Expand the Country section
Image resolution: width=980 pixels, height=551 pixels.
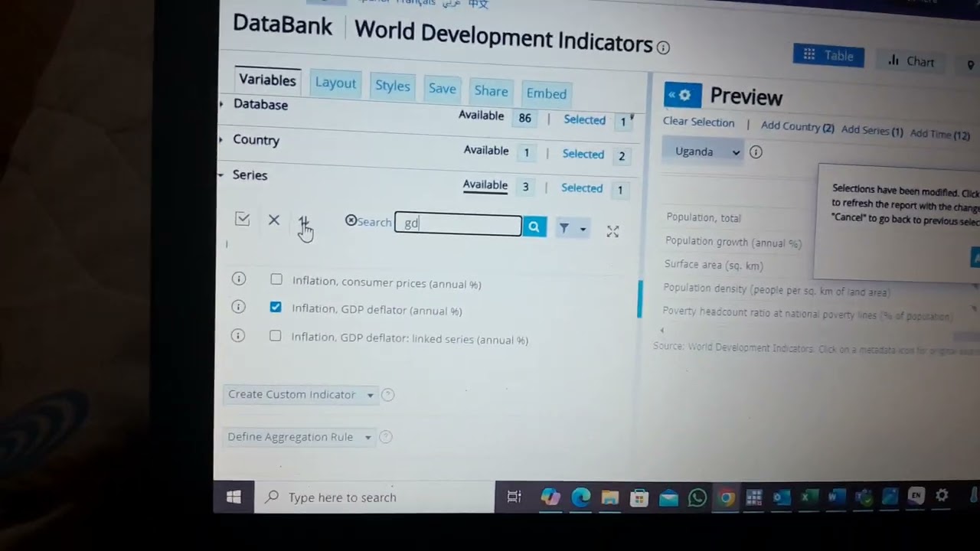point(221,140)
